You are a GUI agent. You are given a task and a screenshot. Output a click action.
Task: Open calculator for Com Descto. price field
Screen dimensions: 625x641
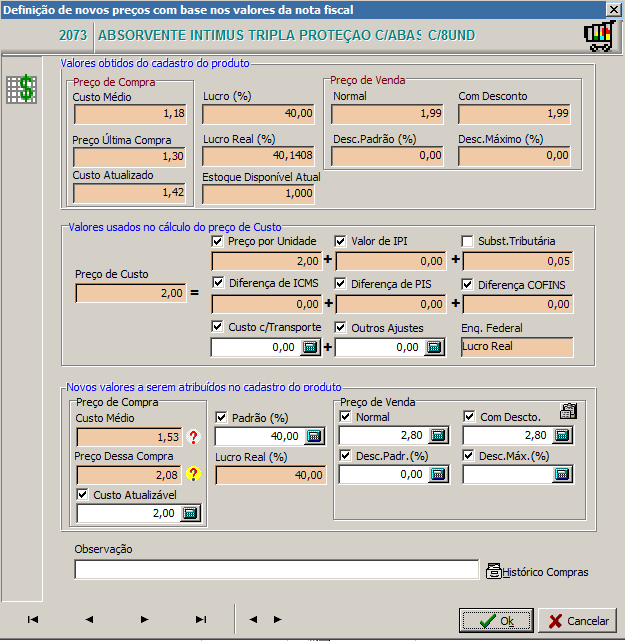(562, 435)
